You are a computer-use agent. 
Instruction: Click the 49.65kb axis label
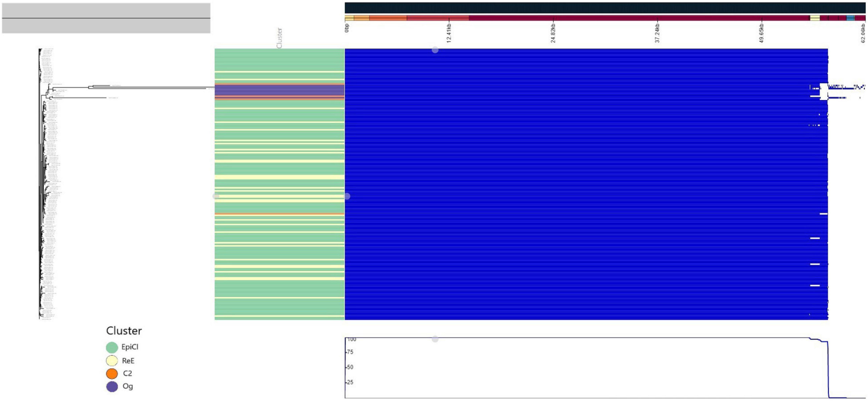762,33
